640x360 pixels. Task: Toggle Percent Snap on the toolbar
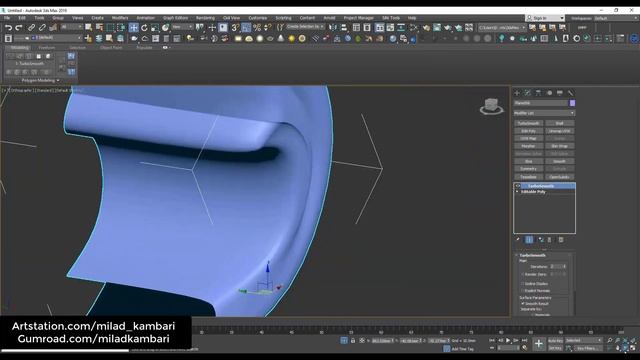[x=257, y=28]
